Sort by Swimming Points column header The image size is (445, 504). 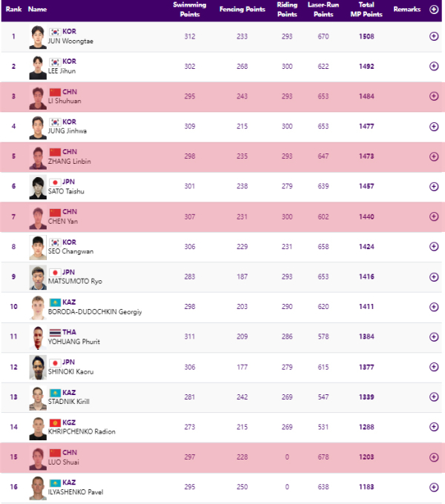190,10
